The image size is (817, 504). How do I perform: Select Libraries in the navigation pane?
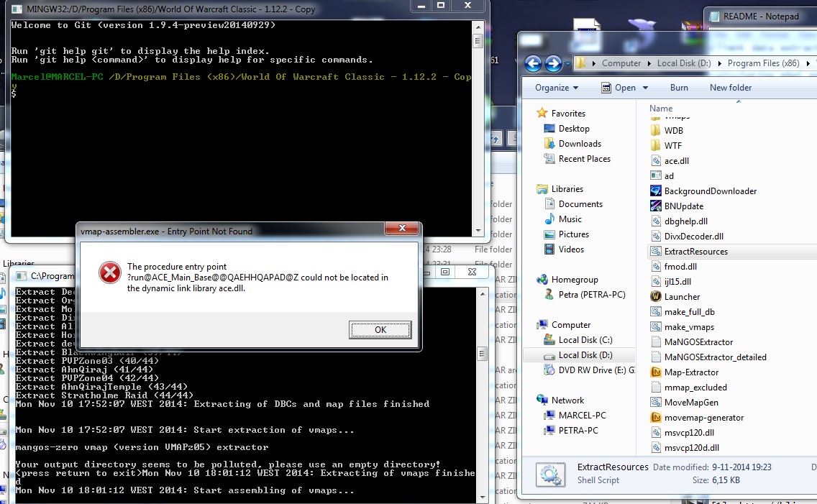tap(567, 188)
